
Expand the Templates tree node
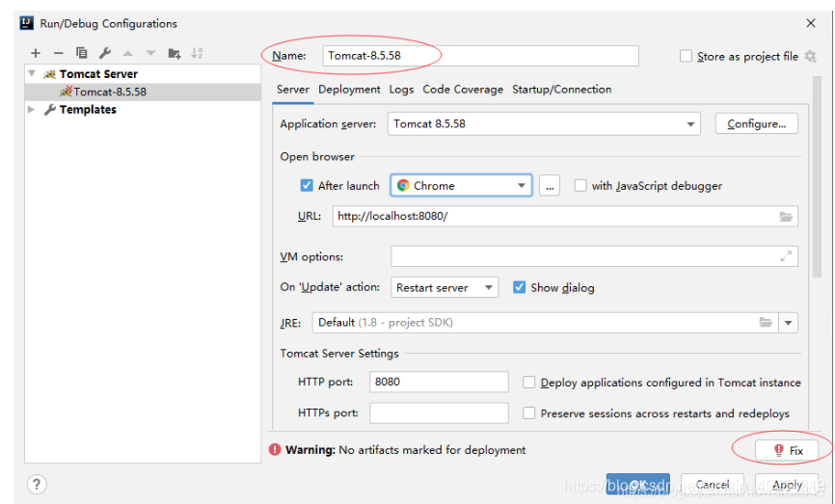point(32,109)
